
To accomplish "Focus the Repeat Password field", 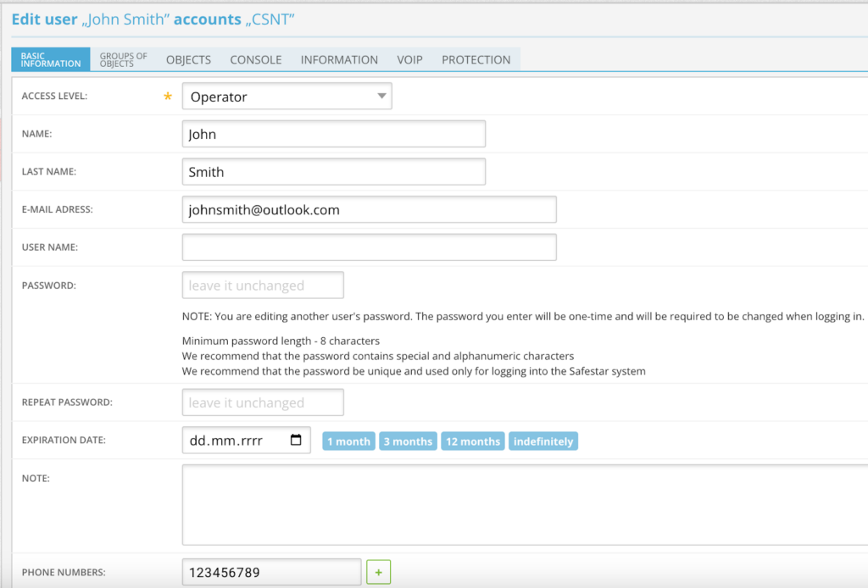I will point(263,402).
